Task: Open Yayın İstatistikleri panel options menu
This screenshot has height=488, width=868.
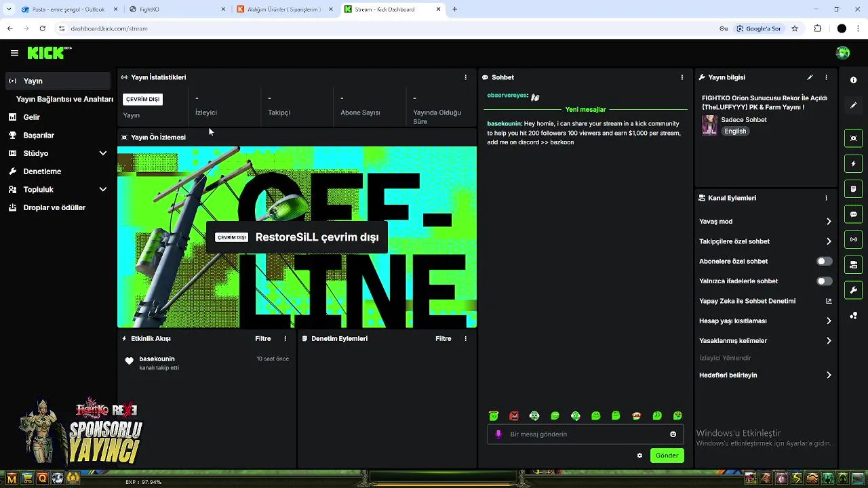Action: pos(465,77)
